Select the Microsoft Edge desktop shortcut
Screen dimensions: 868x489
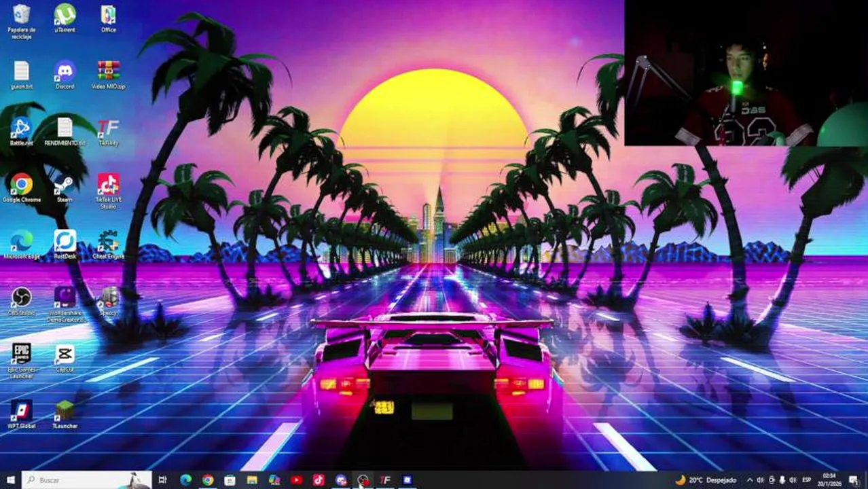click(22, 245)
